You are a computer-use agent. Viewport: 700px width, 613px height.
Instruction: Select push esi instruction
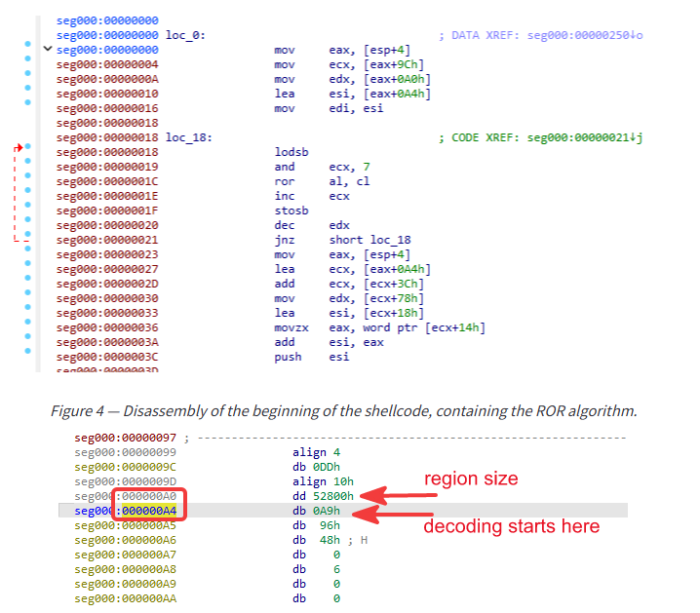pos(312,357)
